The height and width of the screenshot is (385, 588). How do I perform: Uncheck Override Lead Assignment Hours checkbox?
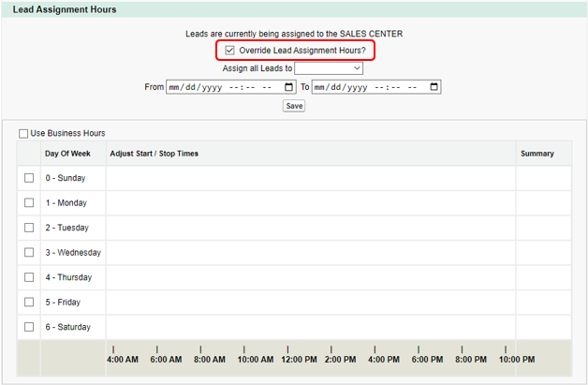(x=229, y=51)
